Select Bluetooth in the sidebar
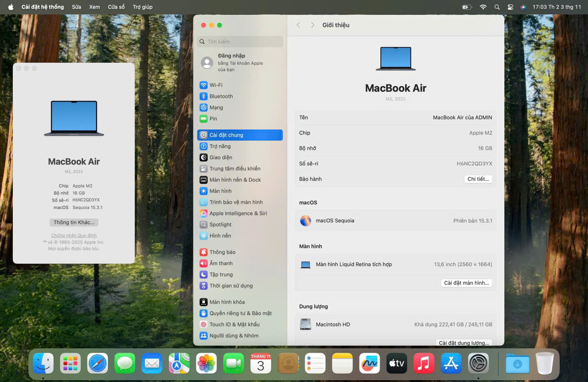This screenshot has height=382, width=588. tap(220, 96)
